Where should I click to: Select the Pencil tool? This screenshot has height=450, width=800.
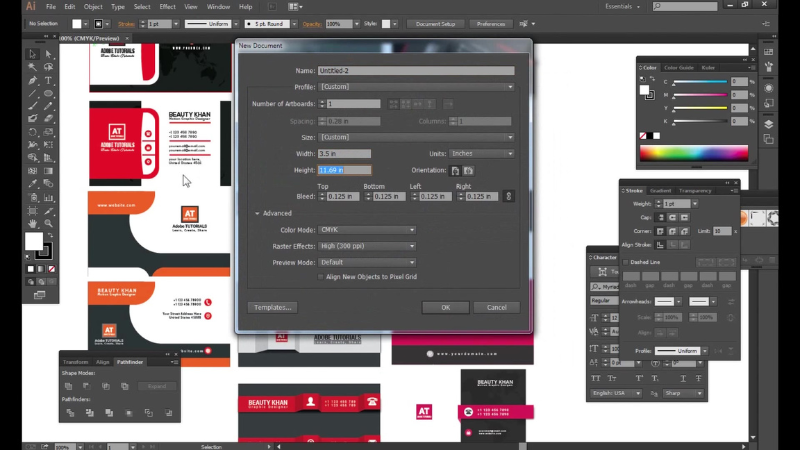[48, 106]
